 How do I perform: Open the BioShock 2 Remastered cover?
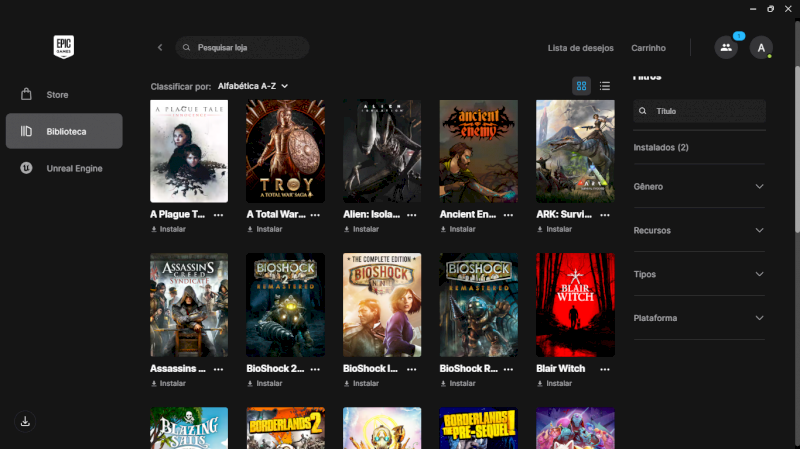coord(285,305)
